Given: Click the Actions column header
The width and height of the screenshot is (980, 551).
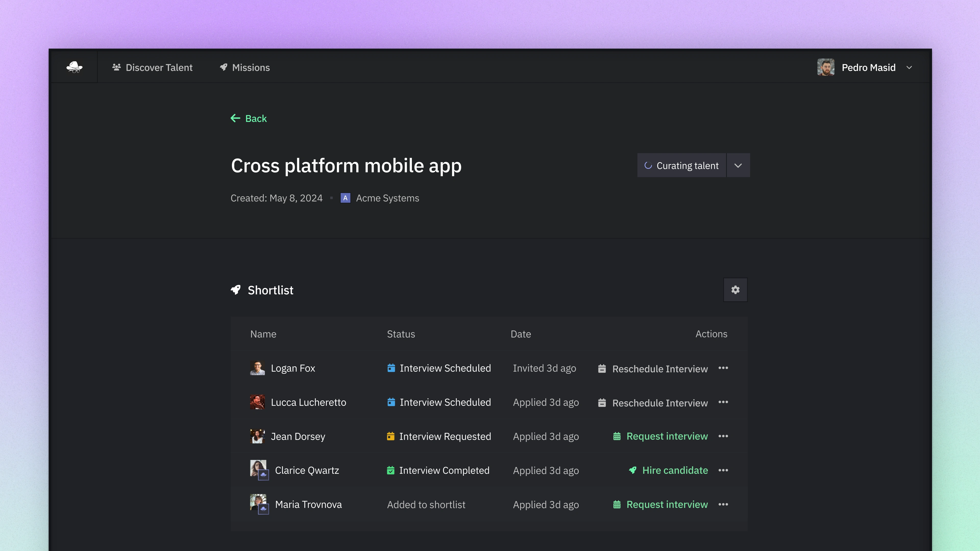Looking at the screenshot, I should (x=711, y=334).
